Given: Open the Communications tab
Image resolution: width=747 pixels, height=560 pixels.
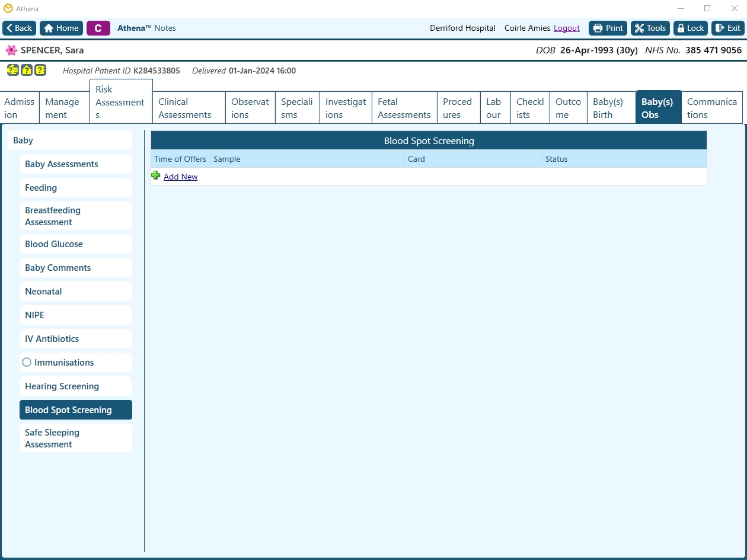Looking at the screenshot, I should [x=712, y=108].
